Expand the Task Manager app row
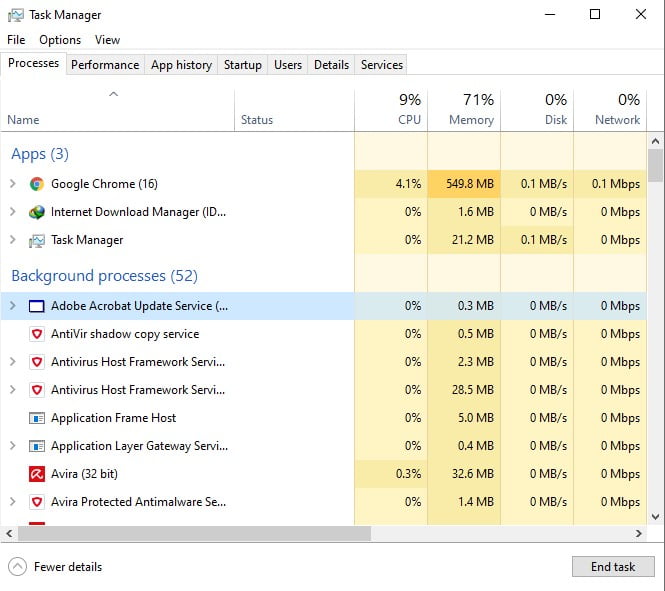Screen dimensions: 665x591 [x=13, y=240]
